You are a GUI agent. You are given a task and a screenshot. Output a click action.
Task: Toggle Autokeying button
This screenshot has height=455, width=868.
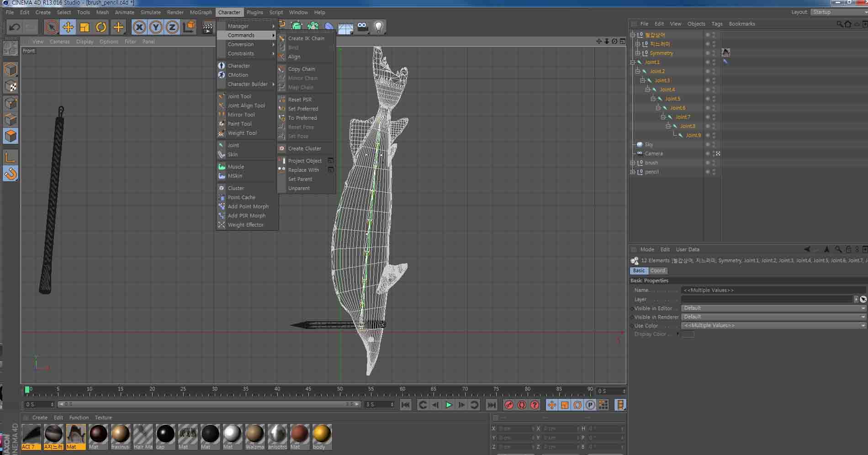click(522, 405)
